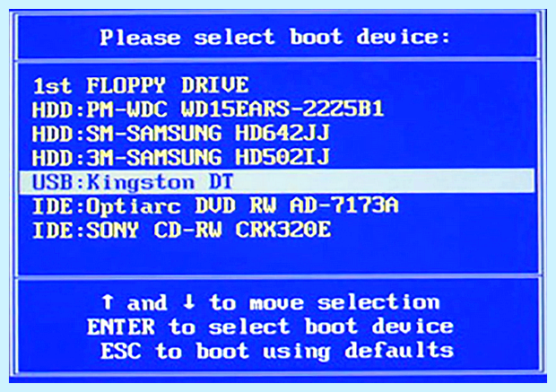Click the 'to move selection' instruction text
556x392 pixels.
[x=325, y=302]
